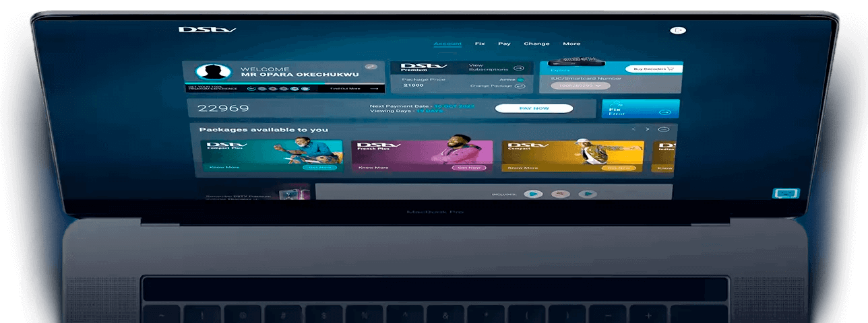This screenshot has width=868, height=323.
Task: Click the Change Package text
Action: point(490,86)
